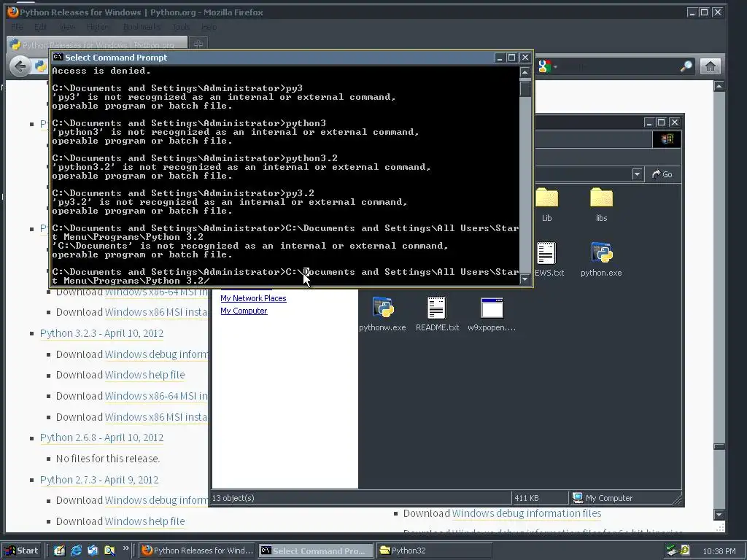Click the Command Prompt scrollbar thumb

525,89
